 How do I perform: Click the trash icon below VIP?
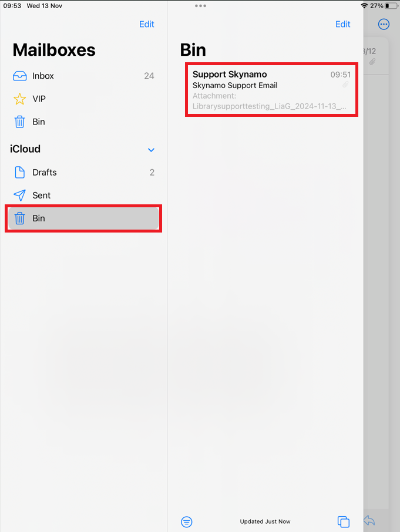tap(19, 122)
